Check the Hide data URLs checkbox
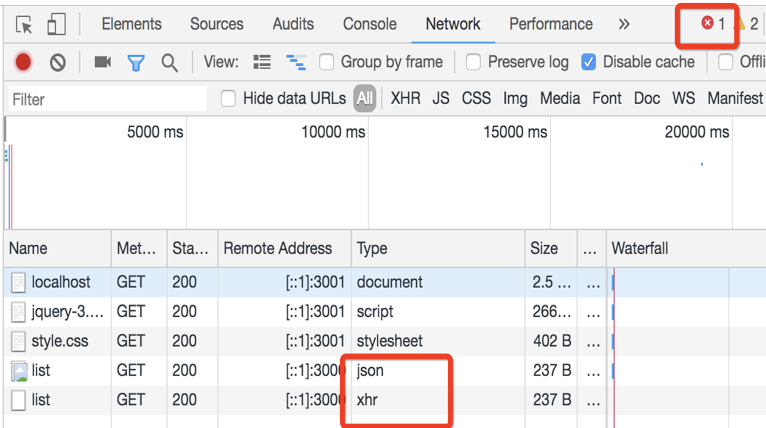The width and height of the screenshot is (766, 428). click(228, 98)
